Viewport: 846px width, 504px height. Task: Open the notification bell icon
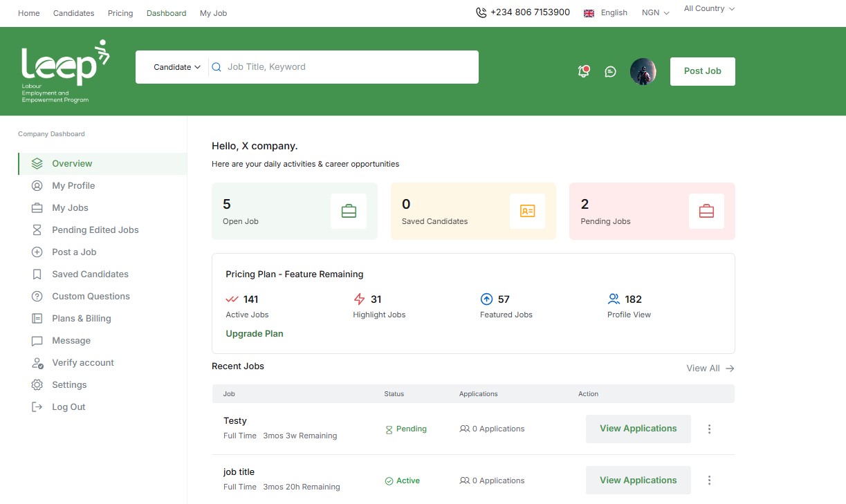(x=583, y=71)
